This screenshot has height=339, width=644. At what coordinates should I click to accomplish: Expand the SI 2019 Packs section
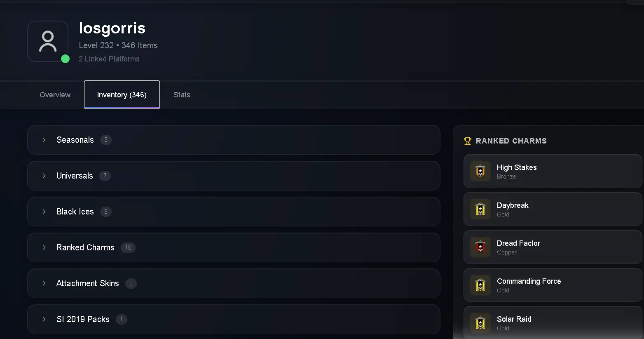pyautogui.click(x=234, y=319)
